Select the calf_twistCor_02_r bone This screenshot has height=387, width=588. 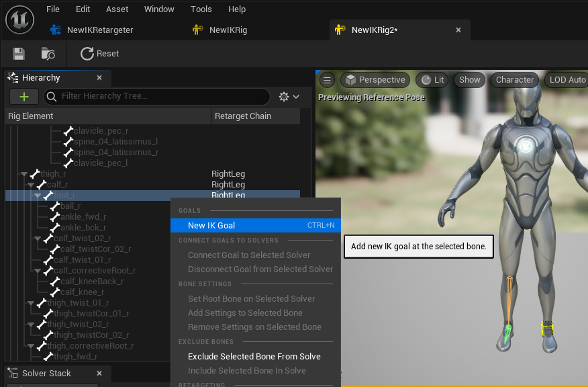click(95, 249)
